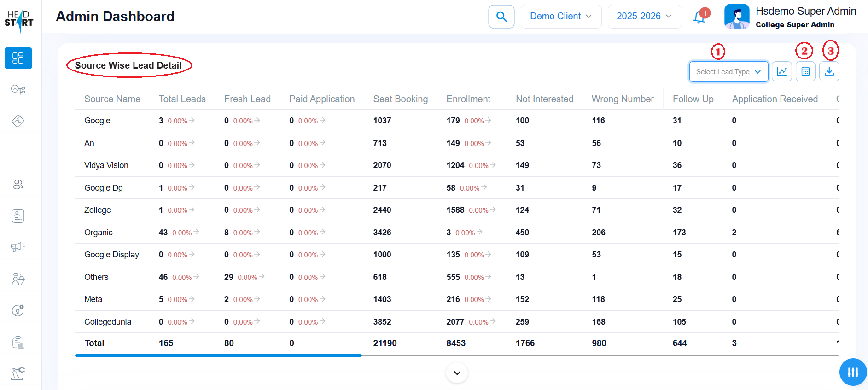
Task: Click the Enrollment column header
Action: (x=468, y=99)
